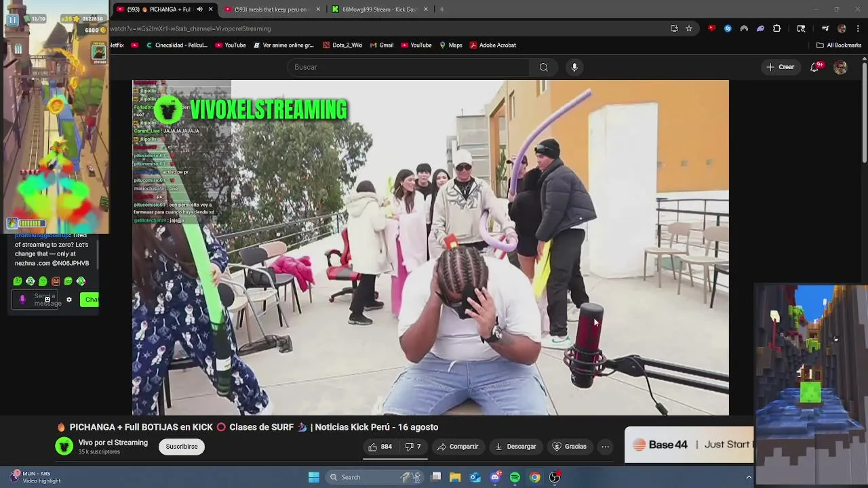868x488 pixels.
Task: Open the Chrome media control icon
Action: point(825,28)
